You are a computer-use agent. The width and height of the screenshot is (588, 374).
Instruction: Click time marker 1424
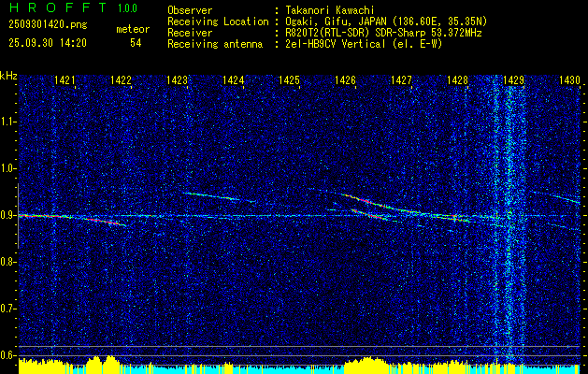[234, 79]
